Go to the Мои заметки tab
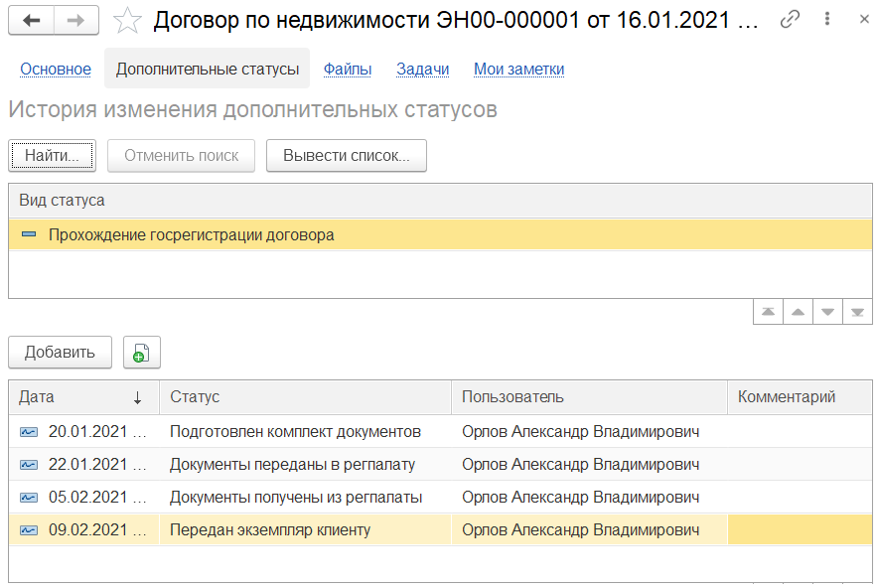 point(518,69)
